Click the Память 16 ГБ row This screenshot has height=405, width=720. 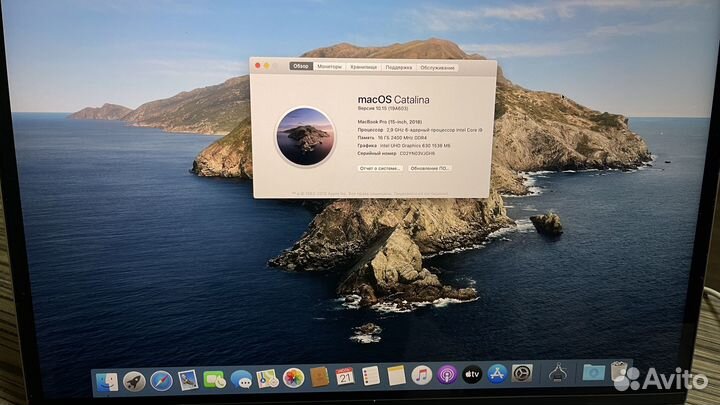392,138
